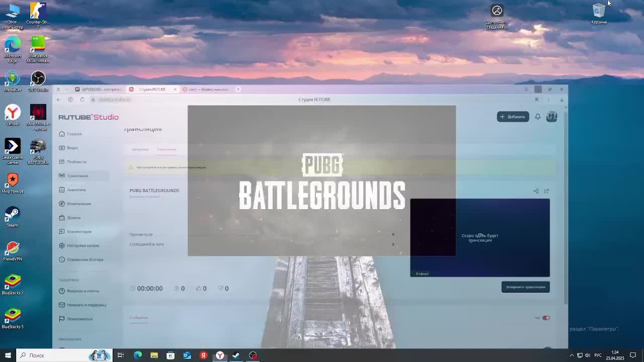Click the PUBG BATTLEGROUNDS splash screen
This screenshot has height=362, width=644.
pos(321,180)
